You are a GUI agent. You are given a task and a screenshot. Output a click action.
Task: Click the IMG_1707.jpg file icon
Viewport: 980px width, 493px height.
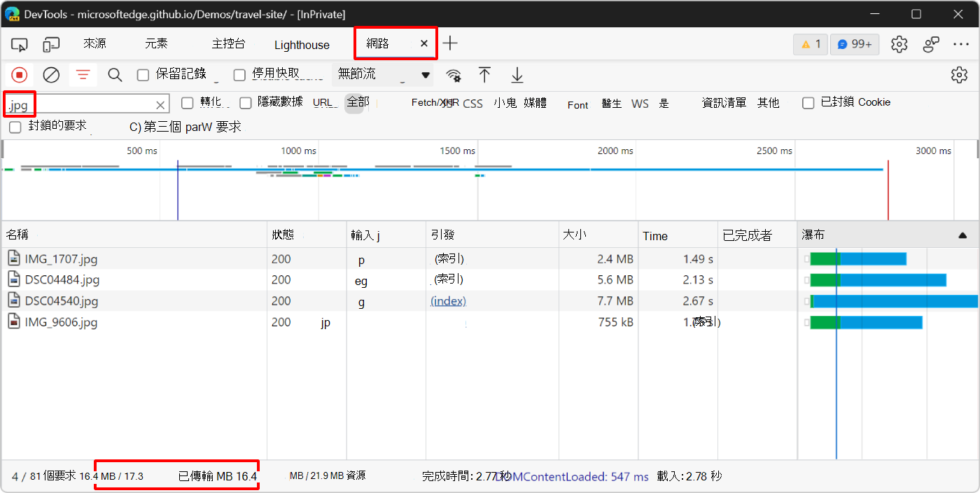tap(14, 258)
